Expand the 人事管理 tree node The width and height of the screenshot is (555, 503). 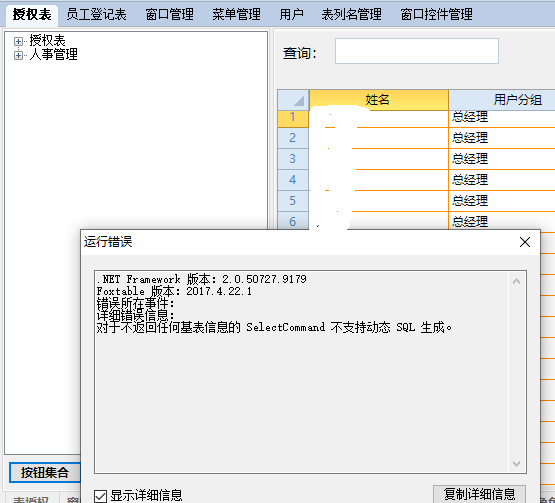click(18, 56)
